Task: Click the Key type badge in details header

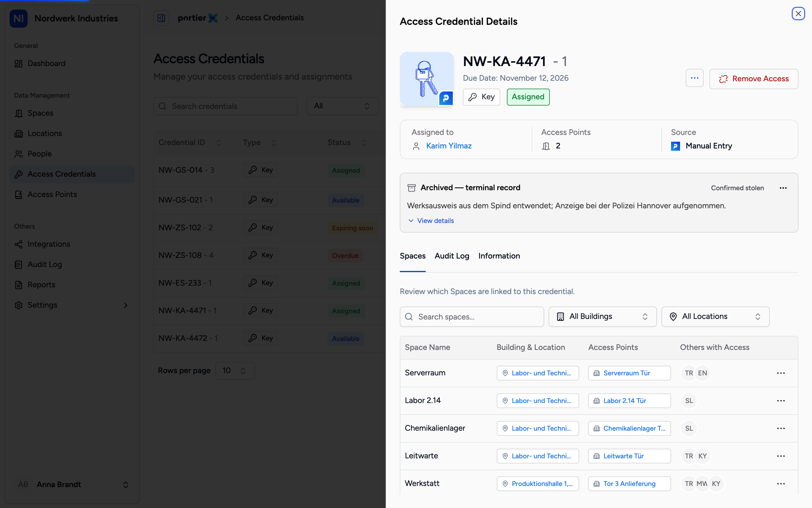Action: (x=481, y=97)
